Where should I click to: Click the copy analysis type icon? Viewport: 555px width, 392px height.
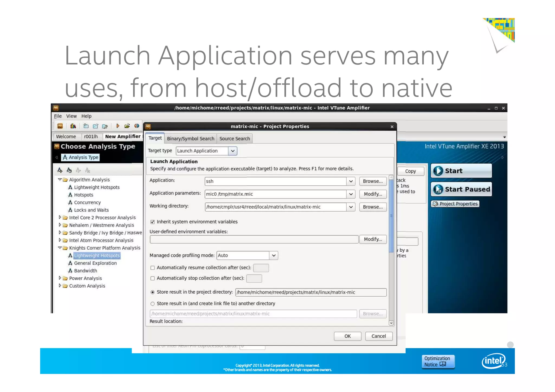(69, 170)
